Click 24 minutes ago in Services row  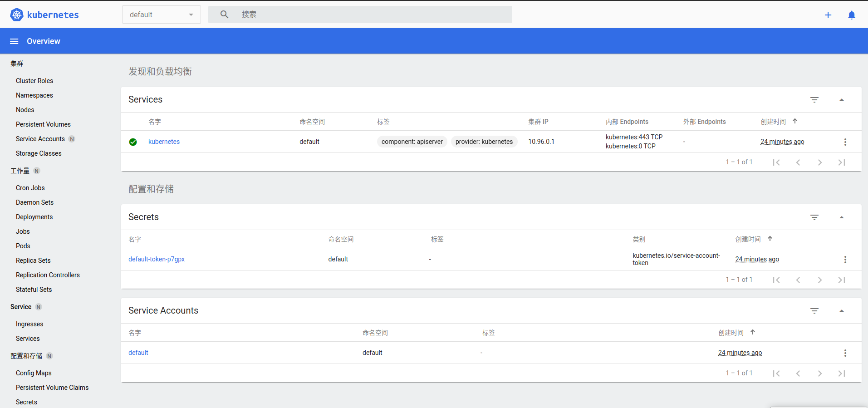pos(782,142)
